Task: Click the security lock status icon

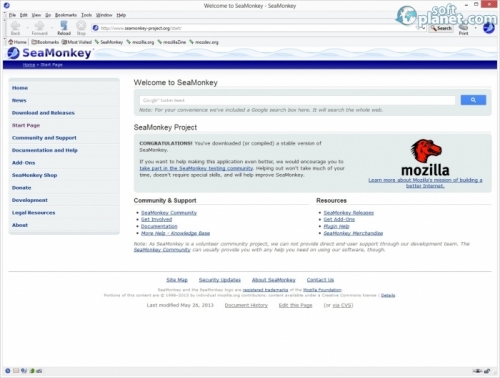Action: point(487,371)
